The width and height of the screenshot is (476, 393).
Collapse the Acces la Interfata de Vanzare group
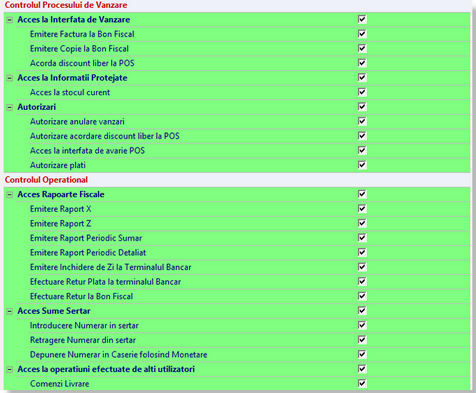click(10, 20)
